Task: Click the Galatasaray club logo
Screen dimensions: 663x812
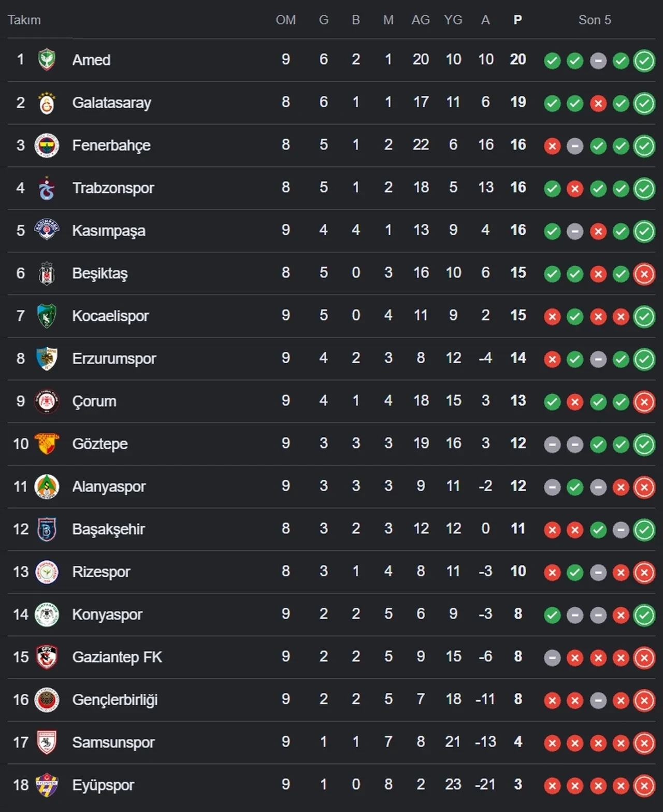Action: pyautogui.click(x=47, y=103)
